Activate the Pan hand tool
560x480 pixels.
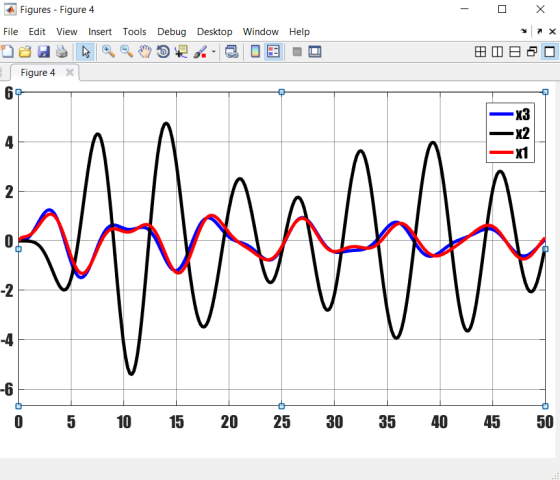coord(145,52)
